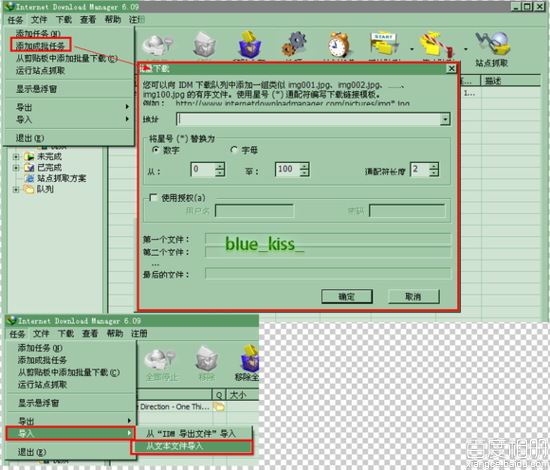The height and width of the screenshot is (470, 550).
Task: Select the 字母 radio button
Action: pyautogui.click(x=234, y=150)
